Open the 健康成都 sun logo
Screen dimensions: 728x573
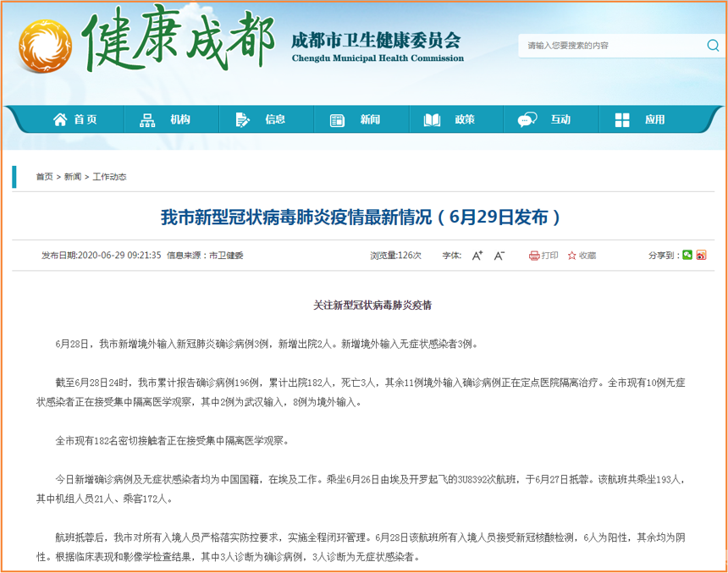[x=45, y=46]
